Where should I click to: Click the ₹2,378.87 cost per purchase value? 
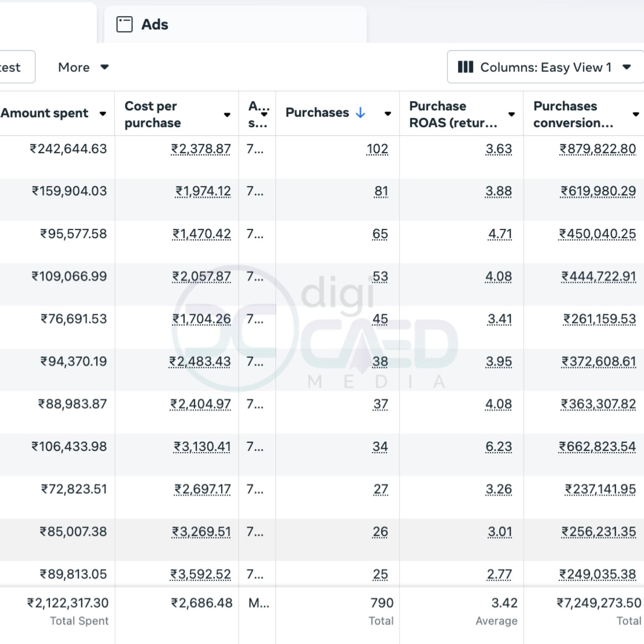coord(201,149)
